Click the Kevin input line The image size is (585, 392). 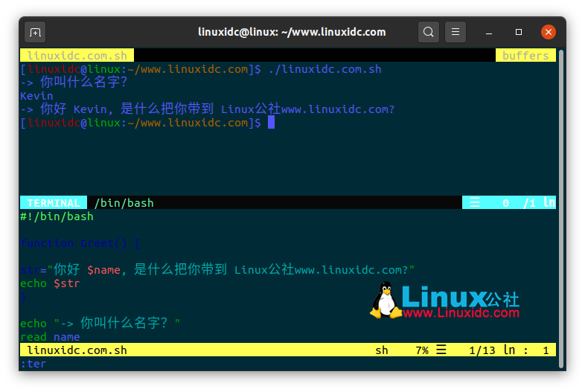(36, 96)
